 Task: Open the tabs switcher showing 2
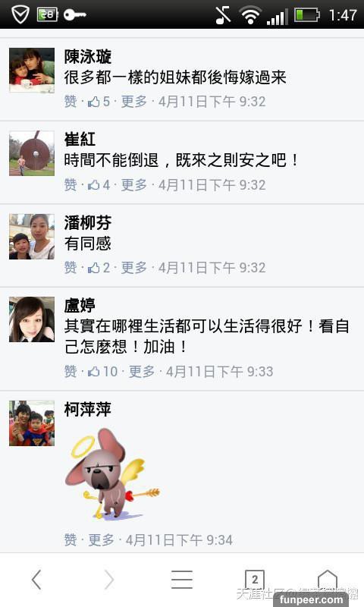255,580
